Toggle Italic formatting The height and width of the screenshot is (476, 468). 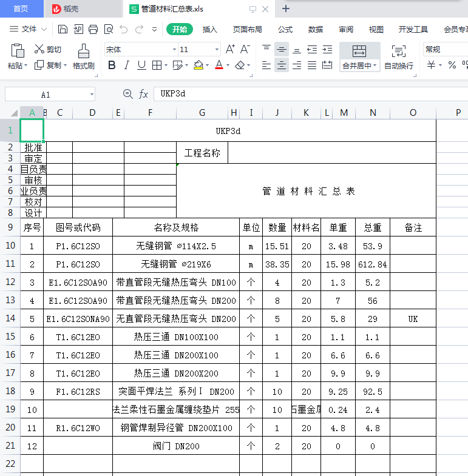pyautogui.click(x=127, y=65)
